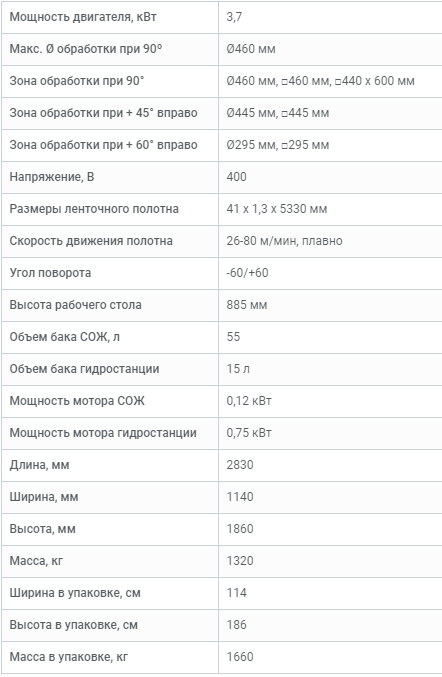Click the 'Напряжение, В' row label
Screen dimensions: 442x677
tap(52, 177)
